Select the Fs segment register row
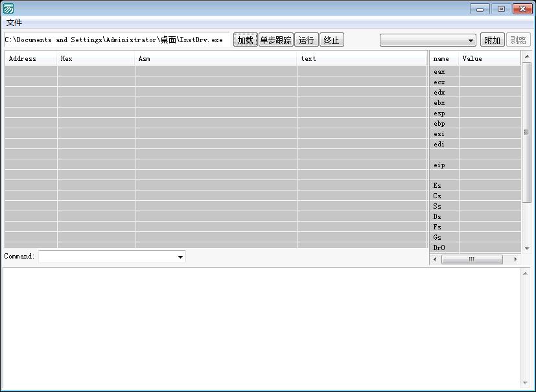536x392 pixels. pyautogui.click(x=475, y=227)
